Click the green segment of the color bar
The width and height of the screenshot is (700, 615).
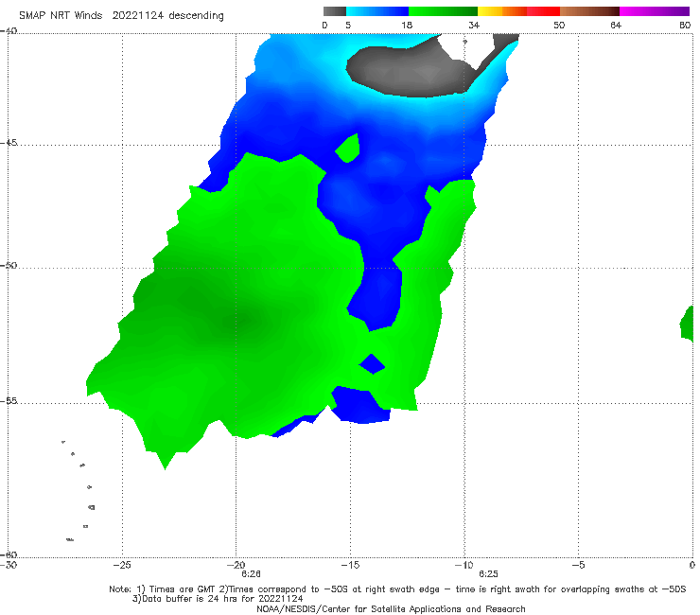click(443, 11)
